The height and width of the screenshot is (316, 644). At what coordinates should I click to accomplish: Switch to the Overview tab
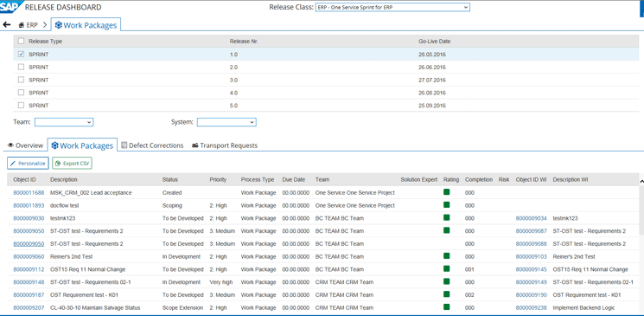point(25,145)
